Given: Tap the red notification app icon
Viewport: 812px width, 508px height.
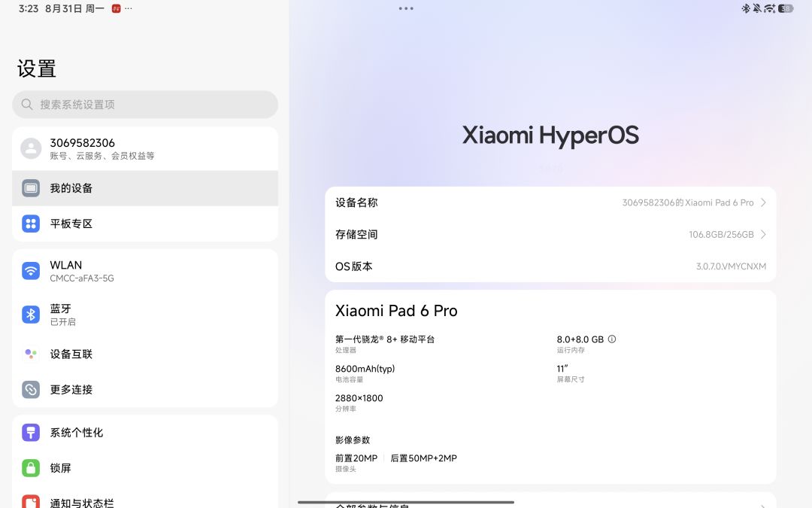Looking at the screenshot, I should click(116, 8).
